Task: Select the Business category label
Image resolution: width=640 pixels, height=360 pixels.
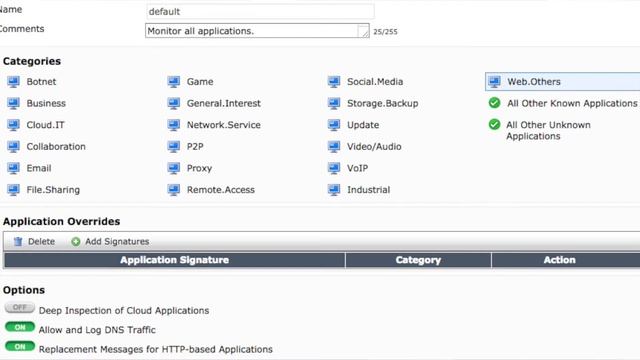Action: pyautogui.click(x=46, y=103)
